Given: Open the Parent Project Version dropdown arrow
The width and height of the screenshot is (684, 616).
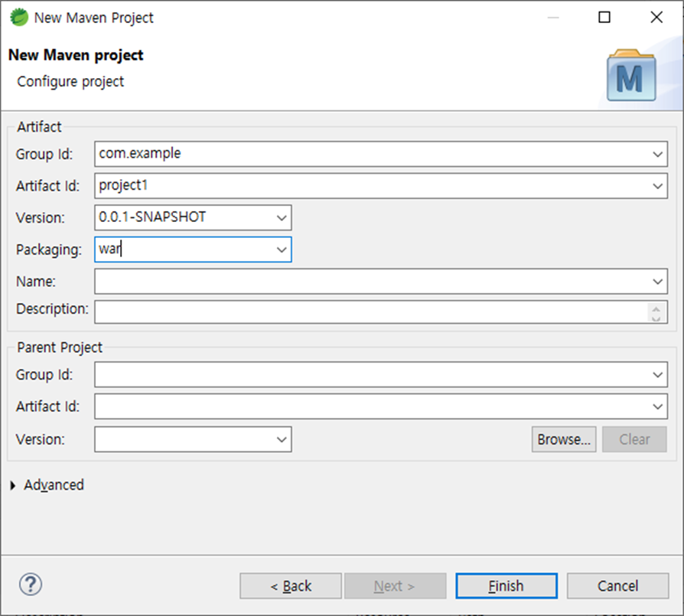Looking at the screenshot, I should (282, 439).
